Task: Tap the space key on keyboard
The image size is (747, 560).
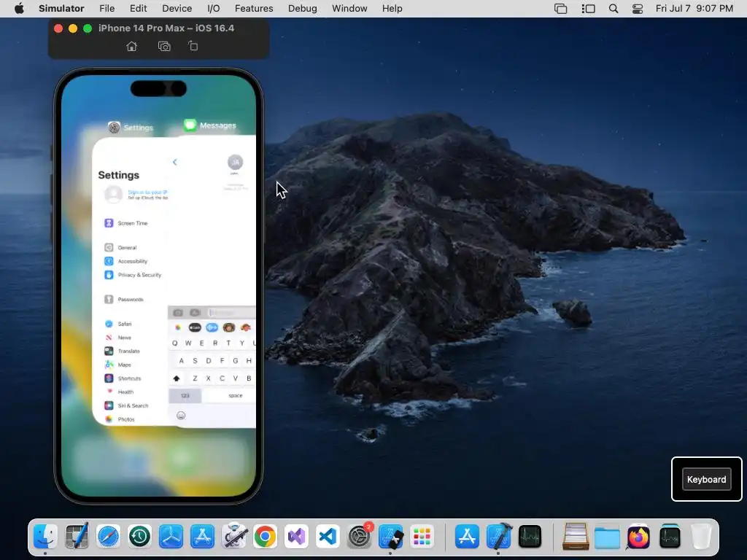Action: point(230,396)
